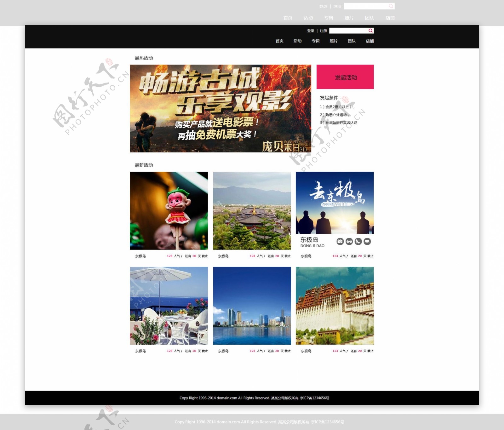The image size is (504, 430).
Task: Click the Copy Right 1996-2014 footer text in black bar
Action: tap(255, 398)
